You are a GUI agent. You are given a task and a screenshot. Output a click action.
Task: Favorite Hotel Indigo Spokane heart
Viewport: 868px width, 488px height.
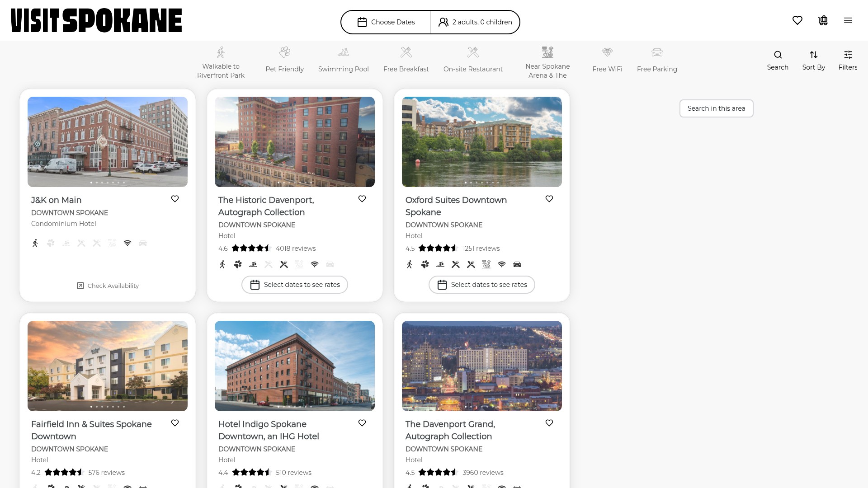[x=362, y=423]
